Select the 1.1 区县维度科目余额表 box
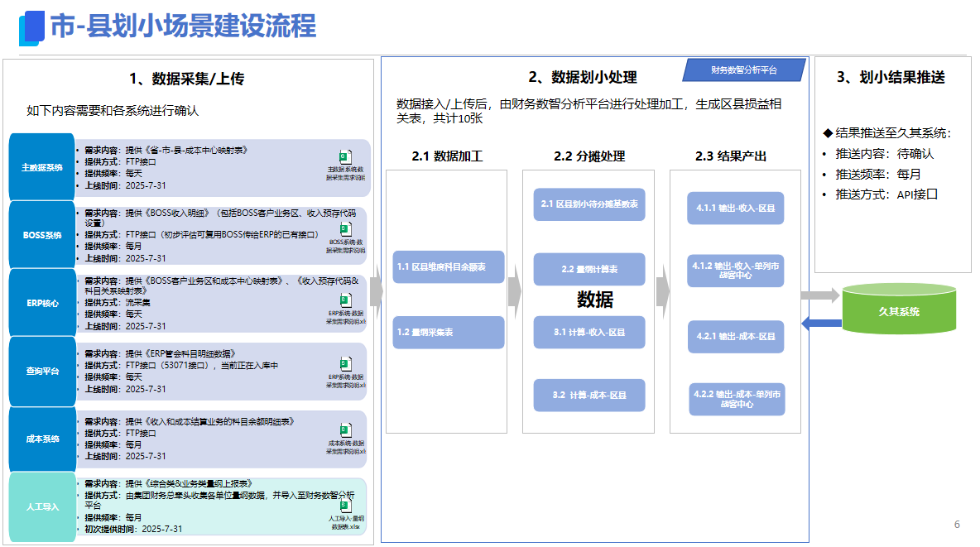Screen dimensions: 980x547 pos(448,267)
